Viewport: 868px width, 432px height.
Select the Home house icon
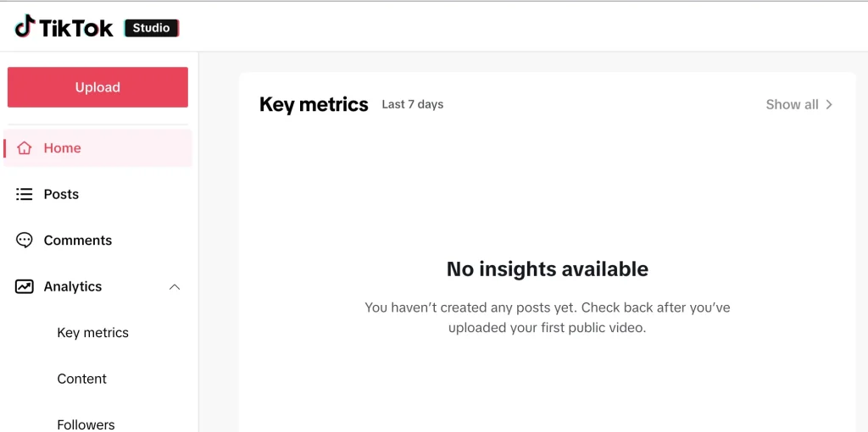[x=24, y=148]
